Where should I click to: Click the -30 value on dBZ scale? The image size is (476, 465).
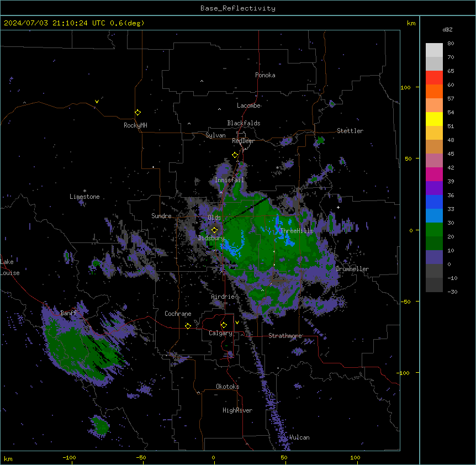[x=452, y=292]
